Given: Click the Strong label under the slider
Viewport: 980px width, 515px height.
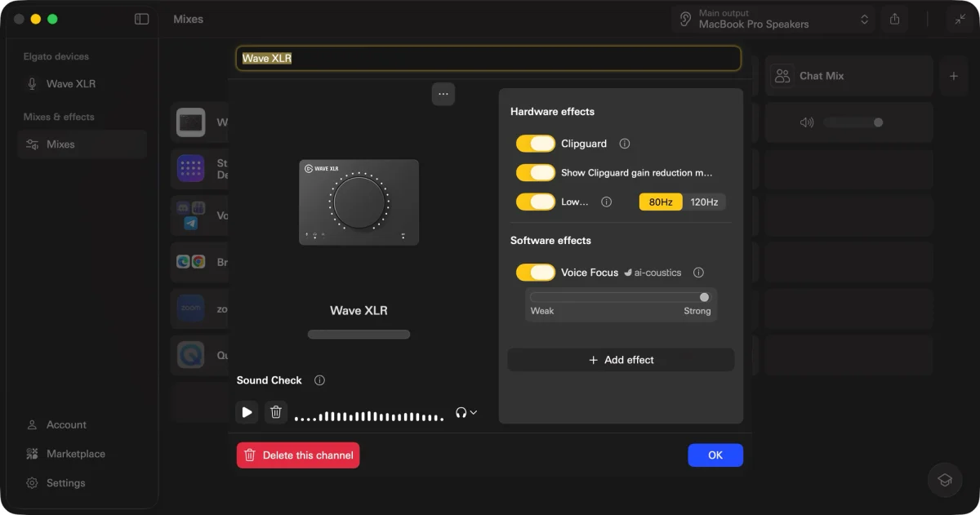Looking at the screenshot, I should coord(697,311).
